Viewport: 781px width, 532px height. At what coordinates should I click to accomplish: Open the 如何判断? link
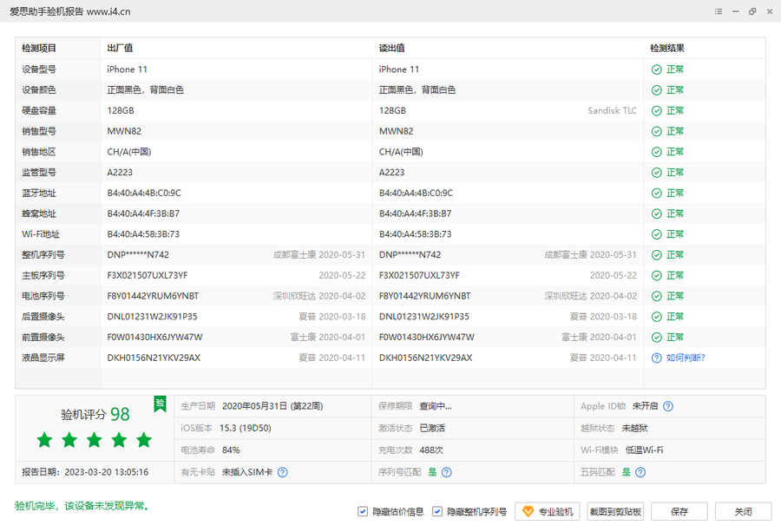tap(686, 358)
